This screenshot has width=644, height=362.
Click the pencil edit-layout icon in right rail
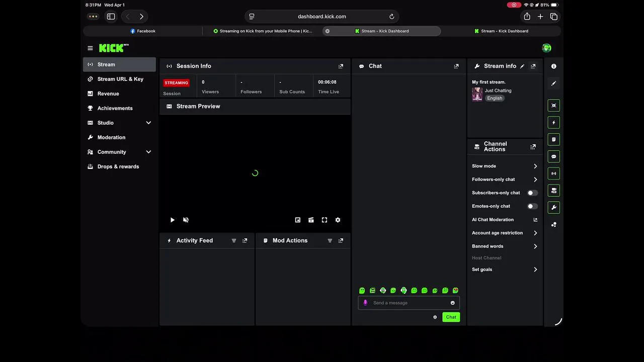coord(554,83)
